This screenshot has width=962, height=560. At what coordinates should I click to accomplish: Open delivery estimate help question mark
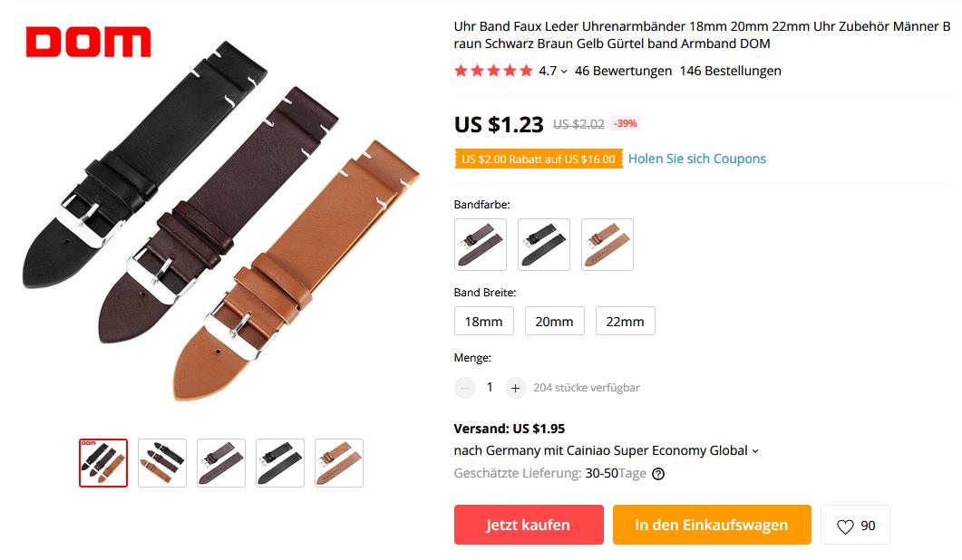tap(658, 473)
